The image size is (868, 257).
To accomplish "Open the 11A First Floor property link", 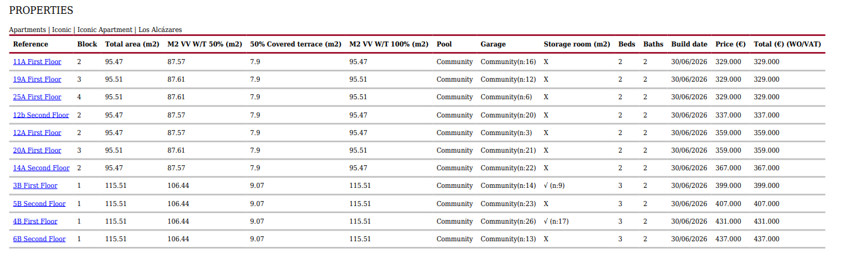I will pyautogui.click(x=37, y=62).
